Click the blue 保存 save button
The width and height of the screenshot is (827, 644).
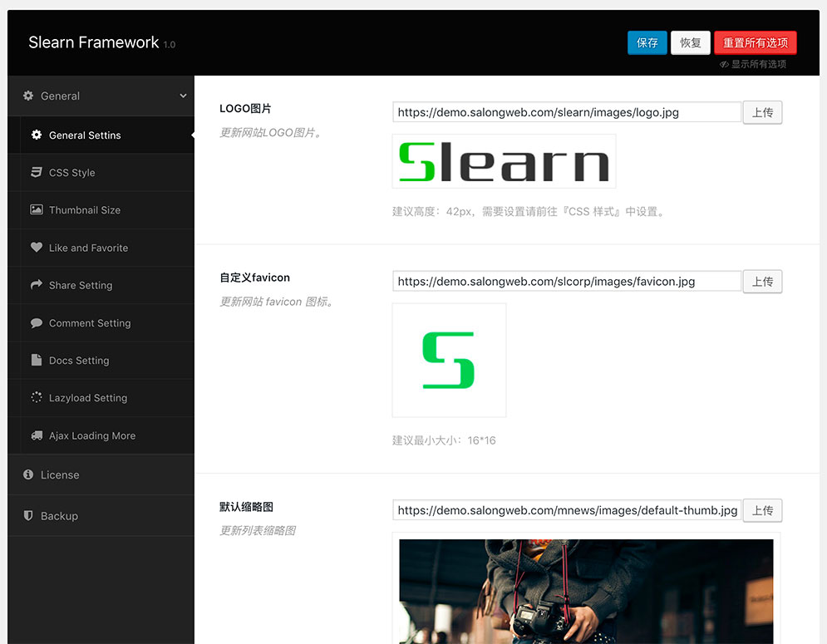point(647,42)
